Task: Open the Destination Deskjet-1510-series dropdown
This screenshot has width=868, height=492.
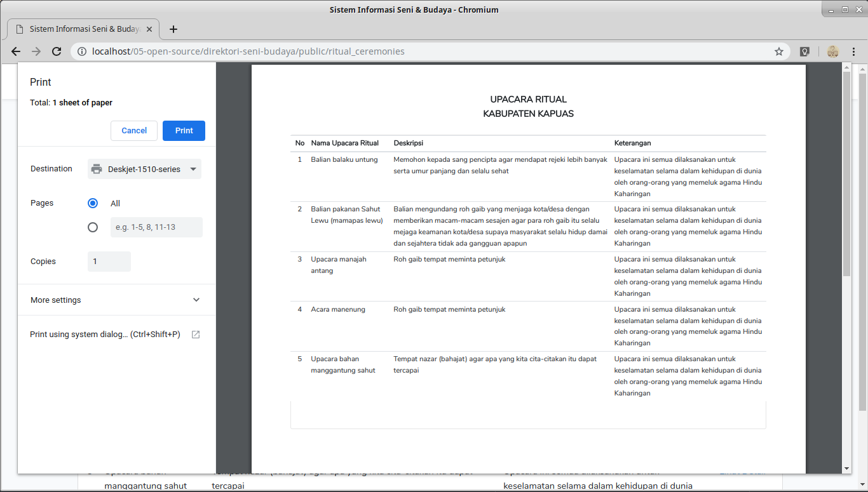Action: [144, 169]
